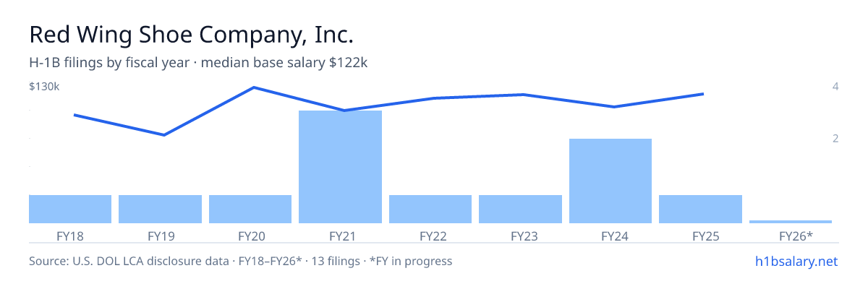Image resolution: width=868 pixels, height=289 pixels.
Task: Click the FY23 filings bar
Action: click(x=520, y=209)
